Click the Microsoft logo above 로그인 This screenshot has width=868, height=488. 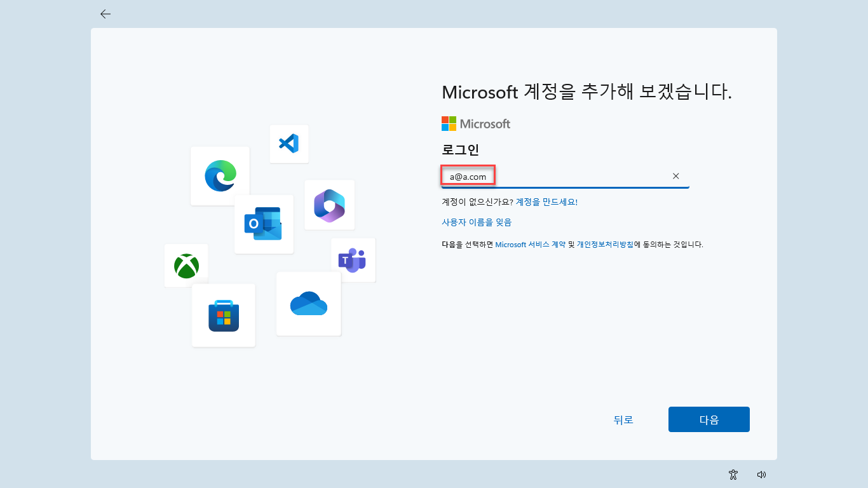[476, 124]
